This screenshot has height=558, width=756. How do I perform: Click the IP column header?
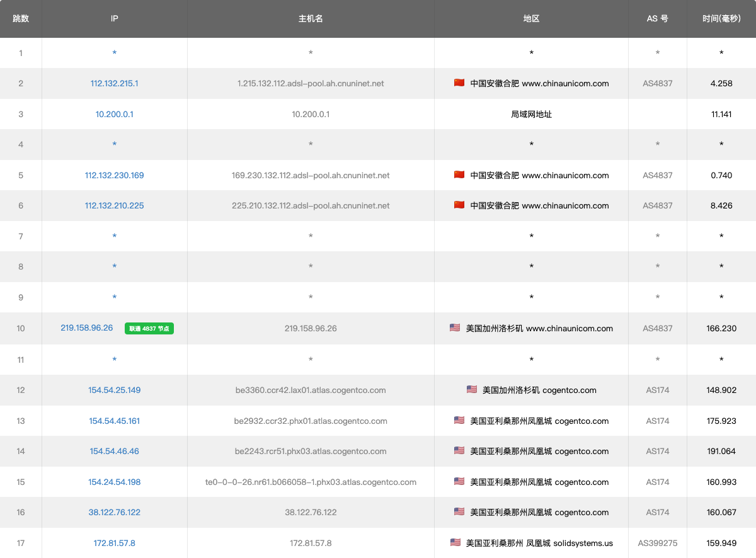115,19
